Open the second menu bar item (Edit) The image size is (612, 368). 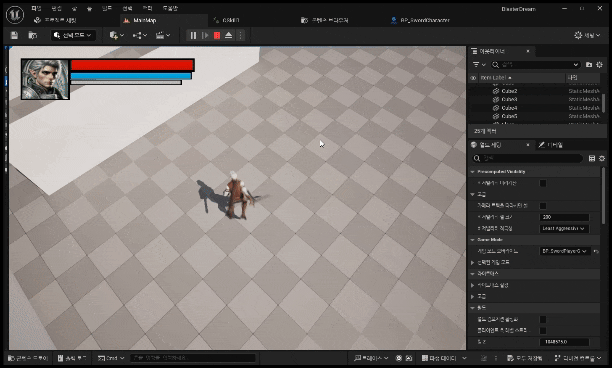coord(57,8)
